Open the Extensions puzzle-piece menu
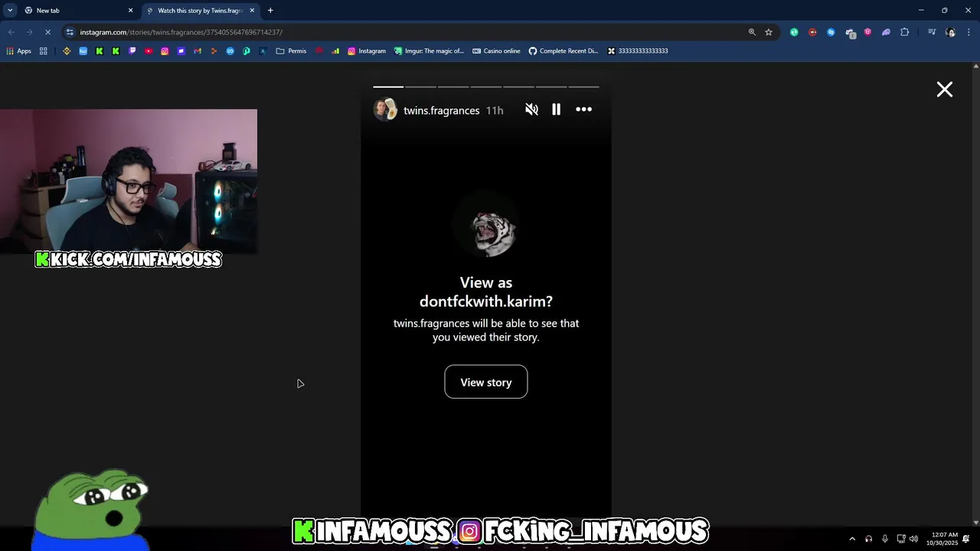 point(905,32)
